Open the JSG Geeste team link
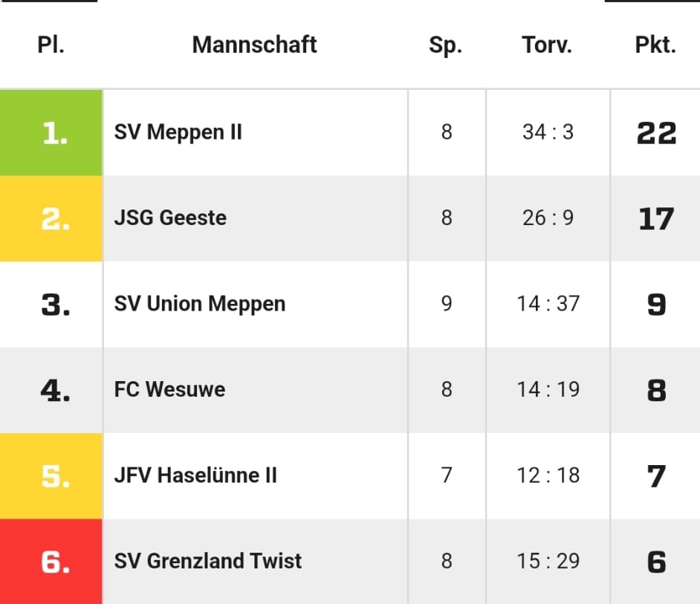Image resolution: width=700 pixels, height=604 pixels. tap(170, 218)
